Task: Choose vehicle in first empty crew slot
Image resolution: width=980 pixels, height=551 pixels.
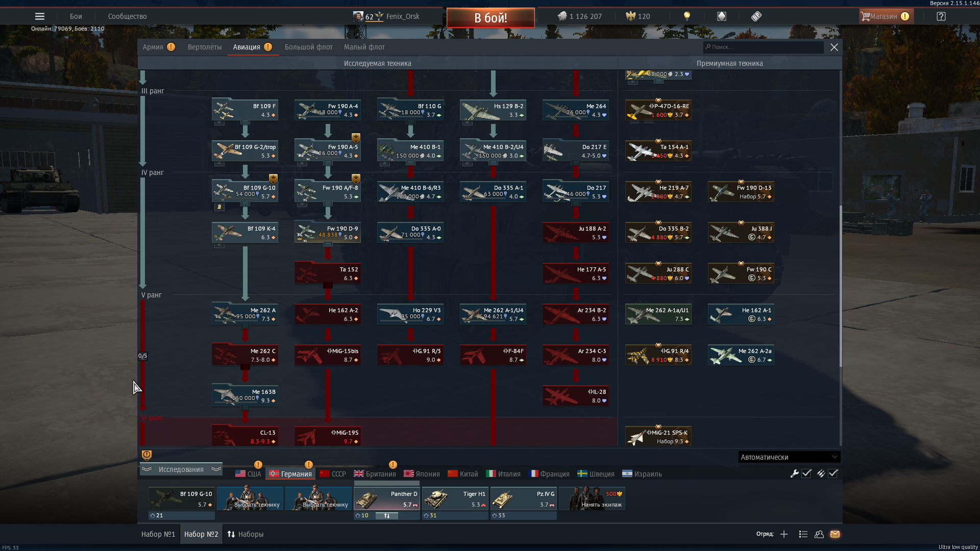Action: pos(250,499)
